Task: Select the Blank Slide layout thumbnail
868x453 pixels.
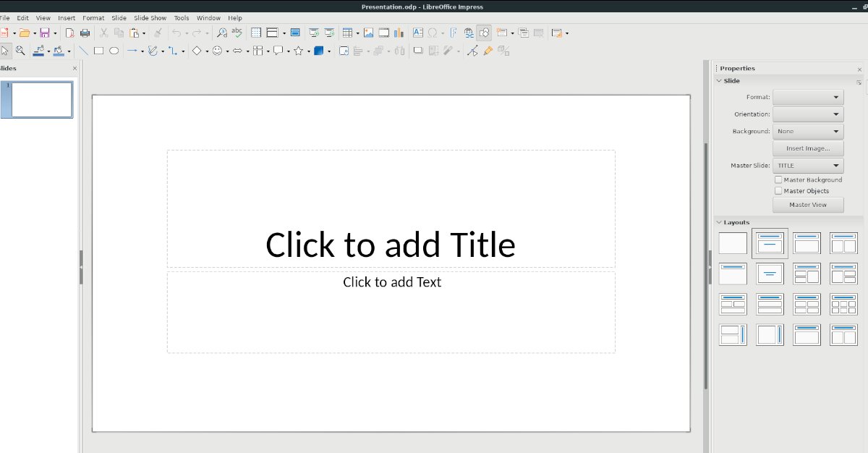Action: [x=733, y=243]
